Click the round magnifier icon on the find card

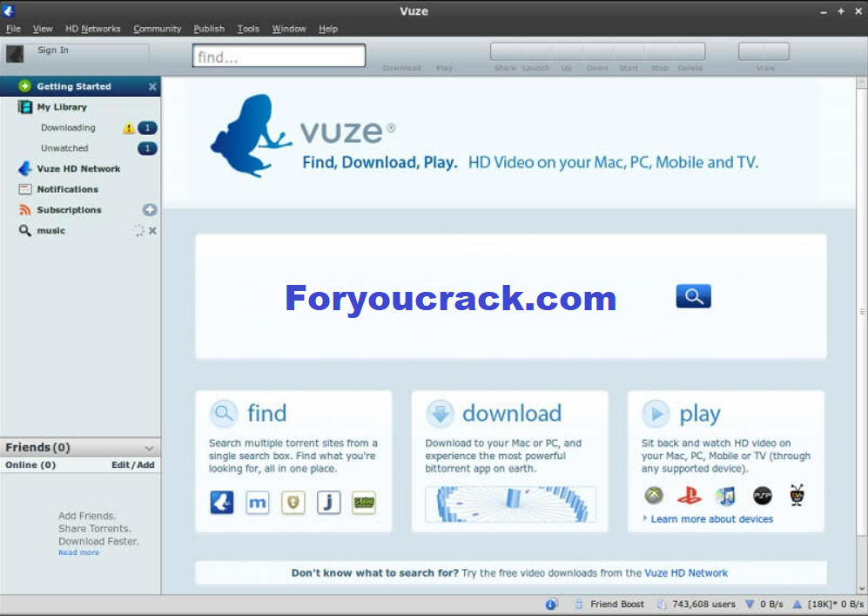click(x=224, y=413)
